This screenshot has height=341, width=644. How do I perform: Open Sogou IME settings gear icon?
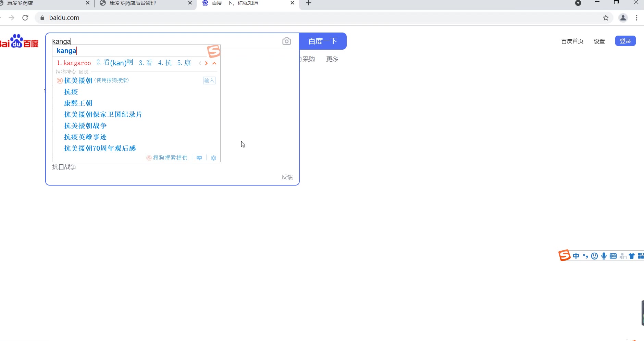(x=214, y=158)
